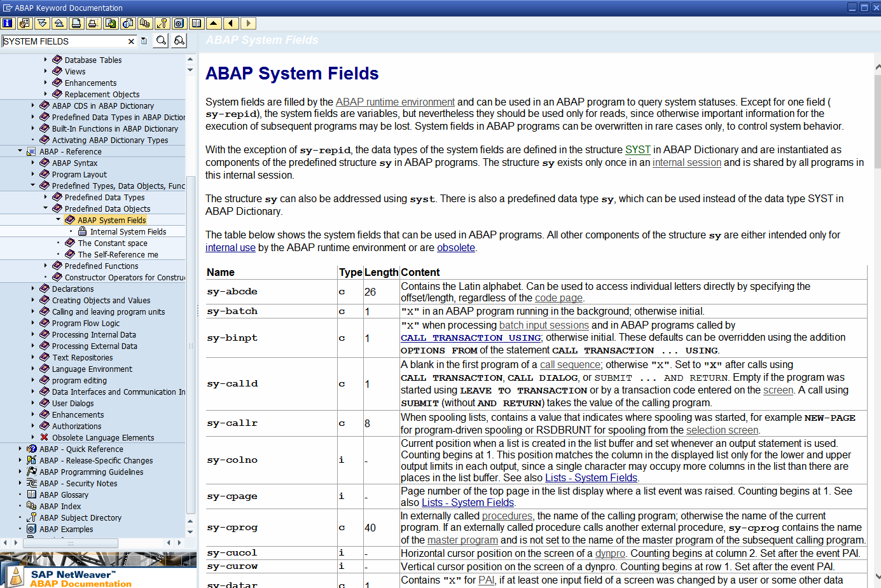The image size is (881, 588).
Task: Click the document pane vertical scrollbar thumb
Action: click(878, 122)
